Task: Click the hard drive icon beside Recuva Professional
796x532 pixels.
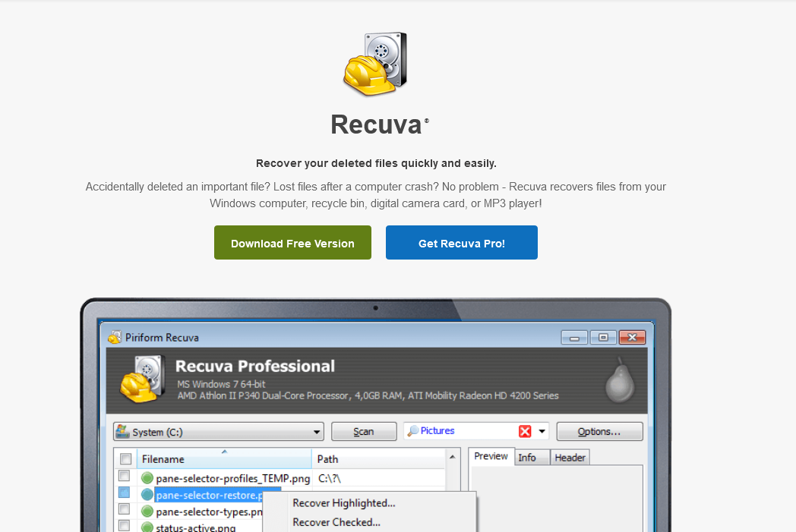Action: 142,379
